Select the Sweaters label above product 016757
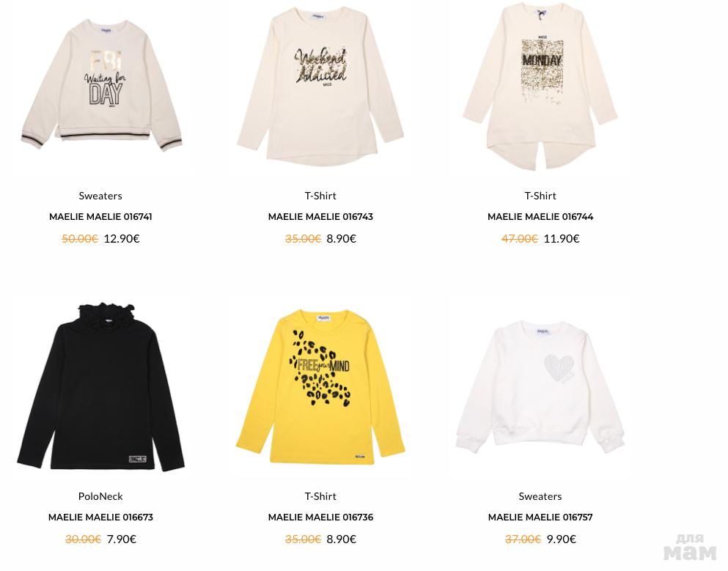This screenshot has height=571, width=728. 540,496
